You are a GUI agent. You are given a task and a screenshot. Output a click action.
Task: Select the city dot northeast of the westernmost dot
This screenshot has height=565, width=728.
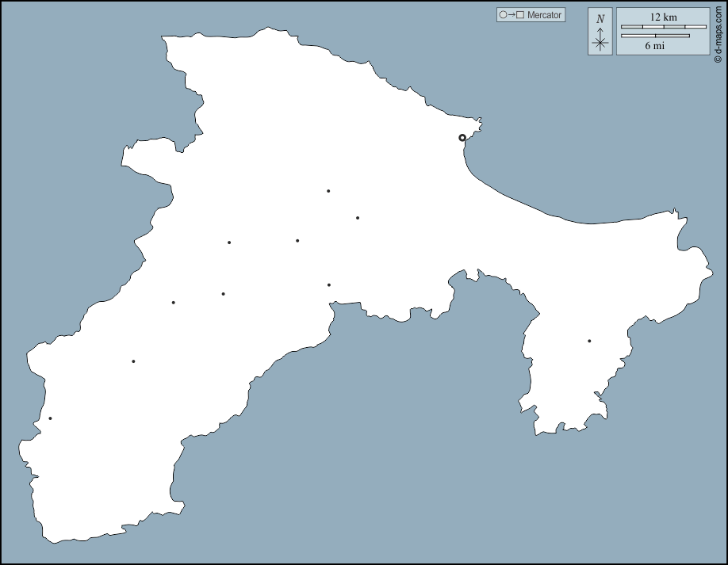133,361
